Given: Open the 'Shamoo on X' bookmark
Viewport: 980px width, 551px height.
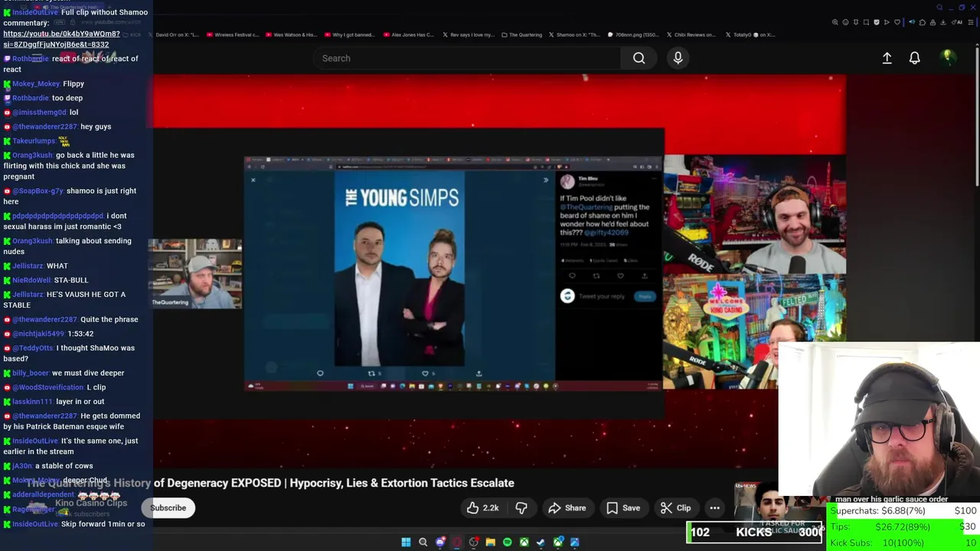Looking at the screenshot, I should pos(574,34).
